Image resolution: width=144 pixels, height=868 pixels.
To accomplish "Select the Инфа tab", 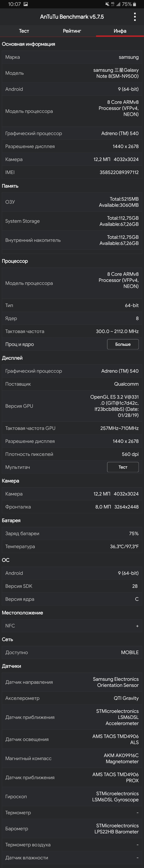I will pyautogui.click(x=120, y=31).
